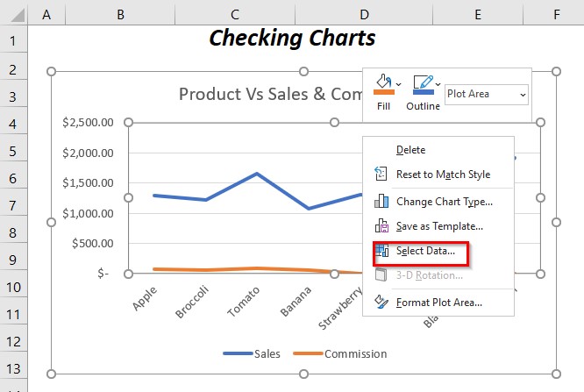Click the orange Commission line color swatch in legend
The width and height of the screenshot is (584, 392).
point(308,354)
